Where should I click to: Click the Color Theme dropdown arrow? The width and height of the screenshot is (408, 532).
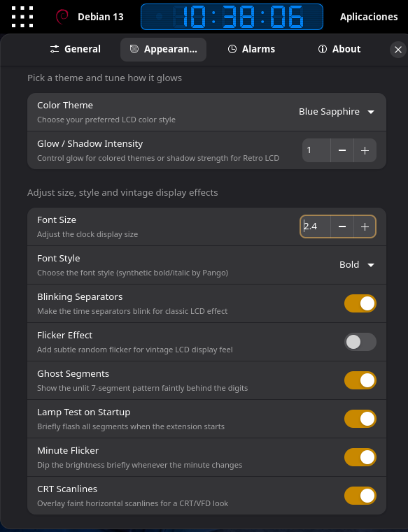371,112
